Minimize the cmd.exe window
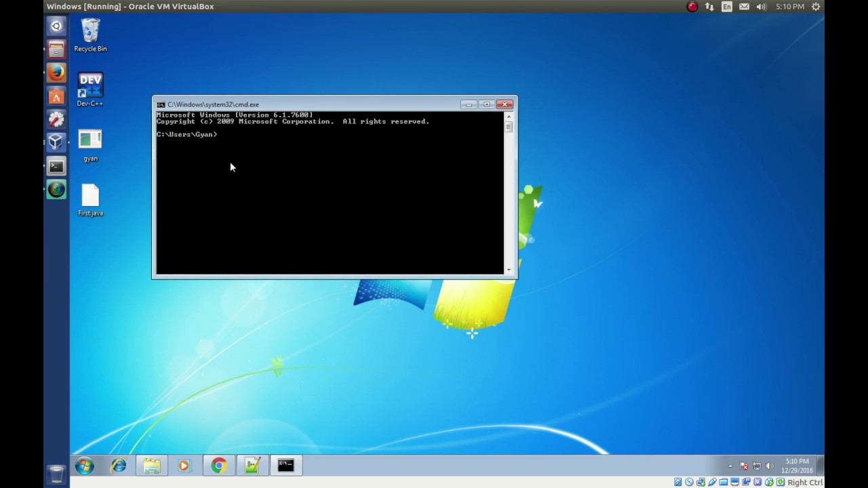This screenshot has height=488, width=868. tap(469, 104)
